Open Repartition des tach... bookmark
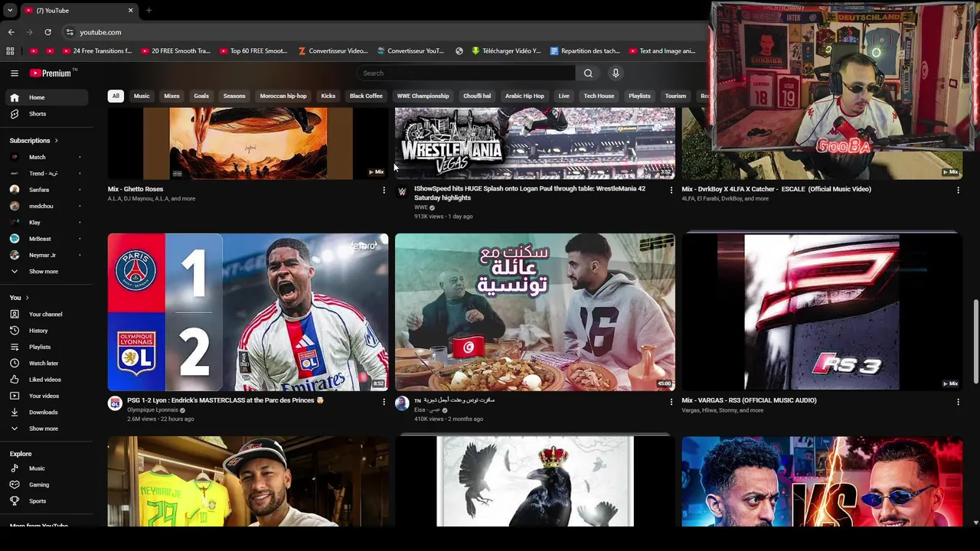980x551 pixels. tap(585, 51)
